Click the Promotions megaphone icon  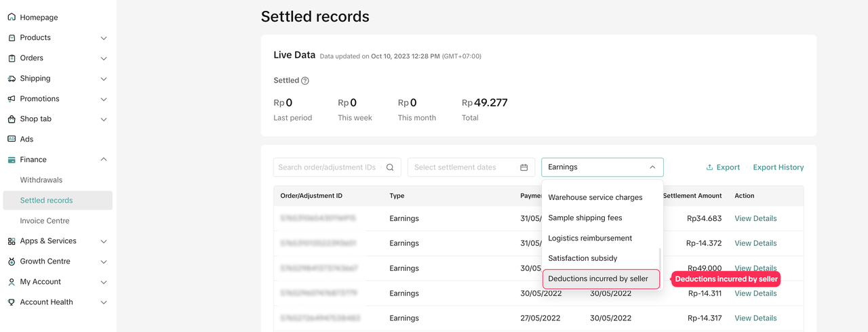tap(12, 99)
